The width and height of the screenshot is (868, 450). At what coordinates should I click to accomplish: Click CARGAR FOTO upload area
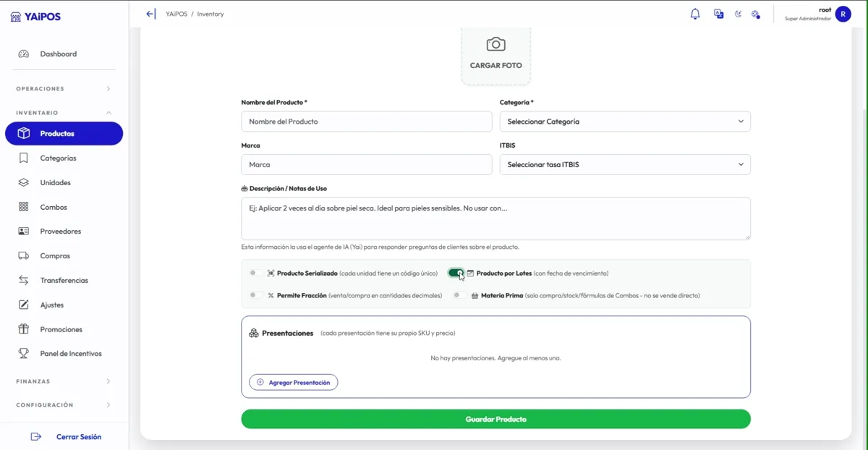tap(496, 56)
